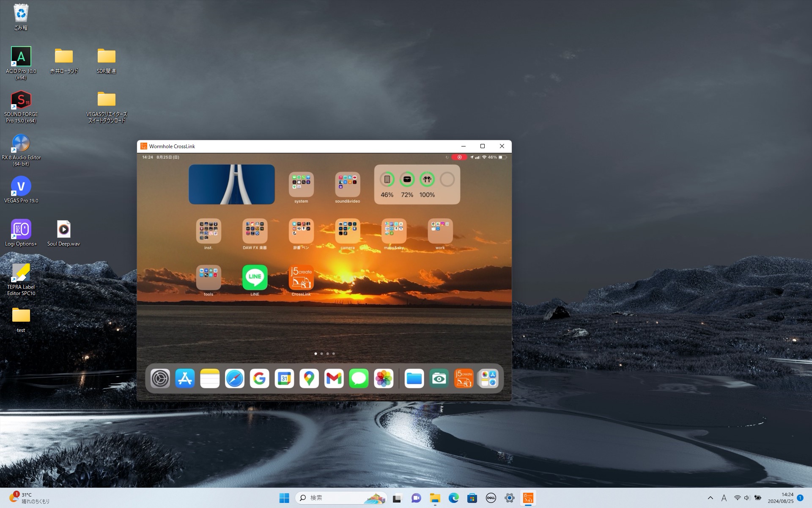The image size is (812, 508).
Task: Open App Store from the dock
Action: tap(185, 378)
